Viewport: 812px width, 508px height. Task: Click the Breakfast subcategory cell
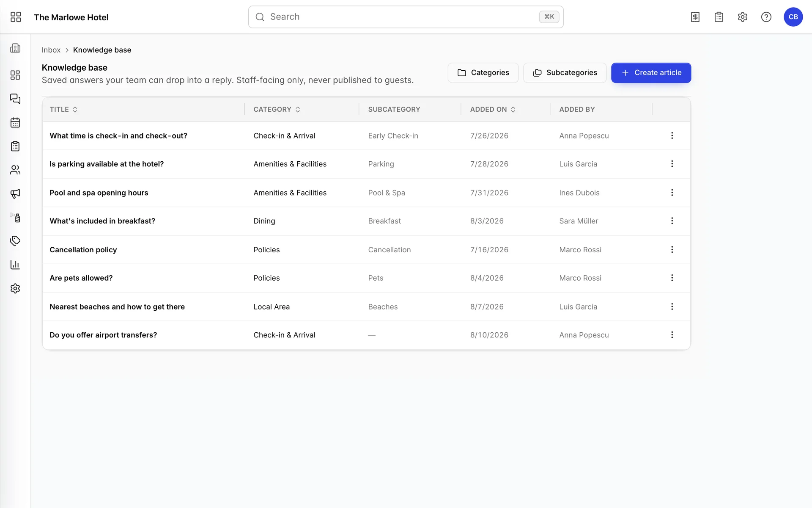click(384, 221)
